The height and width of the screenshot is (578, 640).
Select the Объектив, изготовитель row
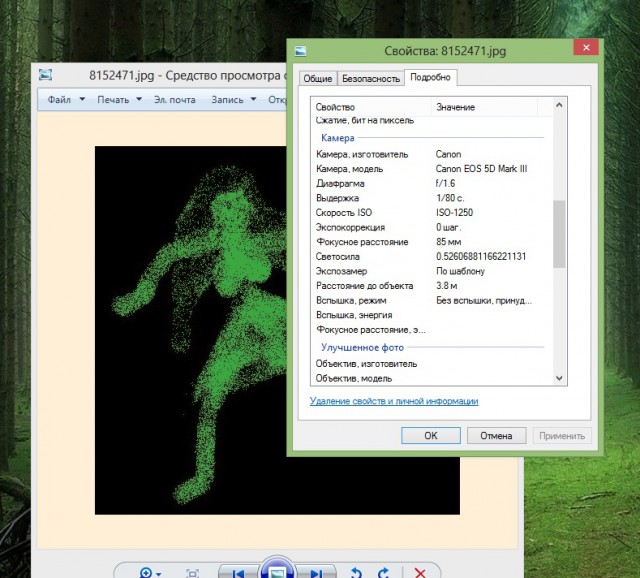pos(432,364)
